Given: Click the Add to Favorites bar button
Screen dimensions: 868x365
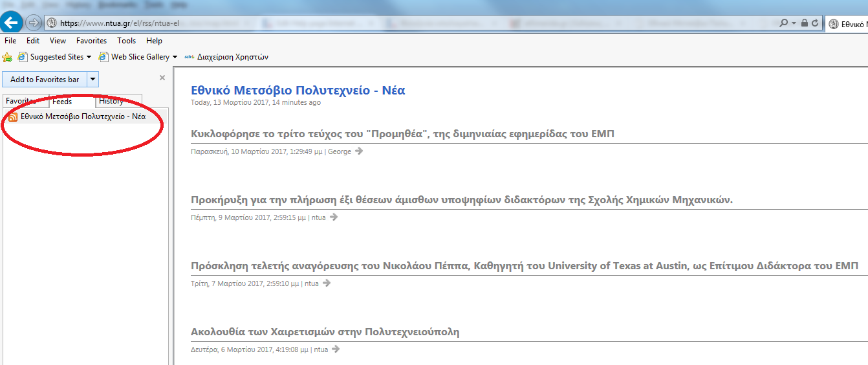Looking at the screenshot, I should click(x=45, y=80).
